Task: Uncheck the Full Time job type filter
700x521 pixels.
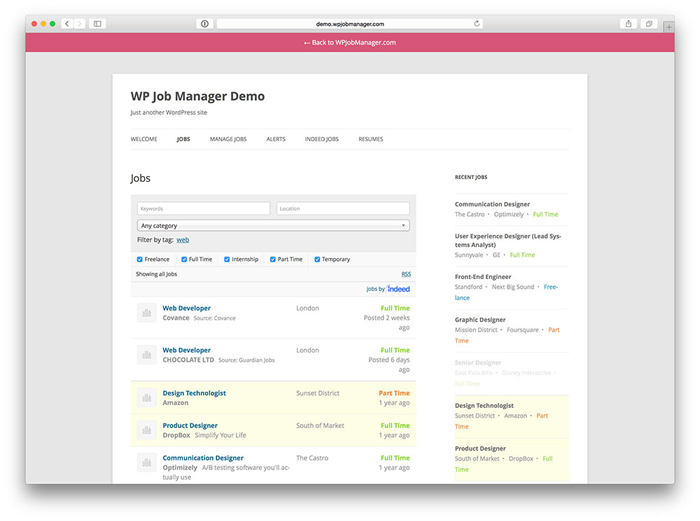Action: click(x=184, y=259)
